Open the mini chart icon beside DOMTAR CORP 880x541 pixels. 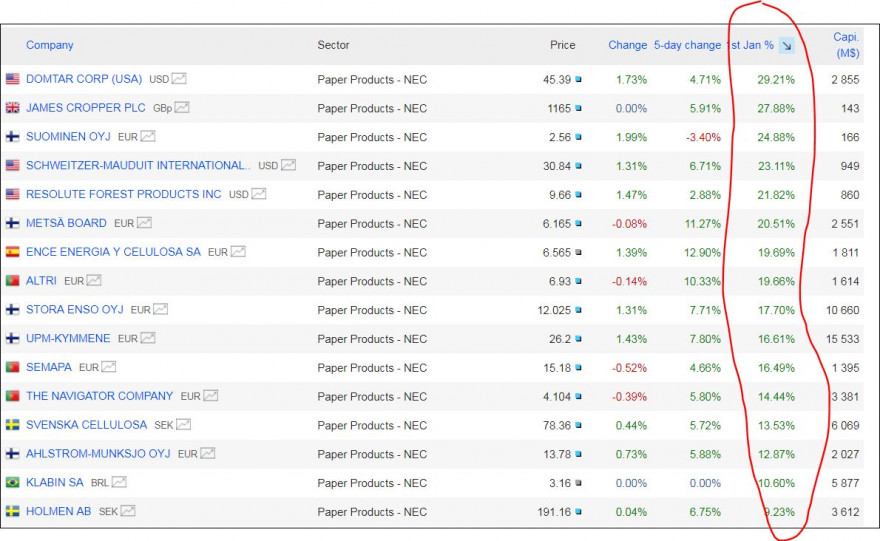(179, 78)
